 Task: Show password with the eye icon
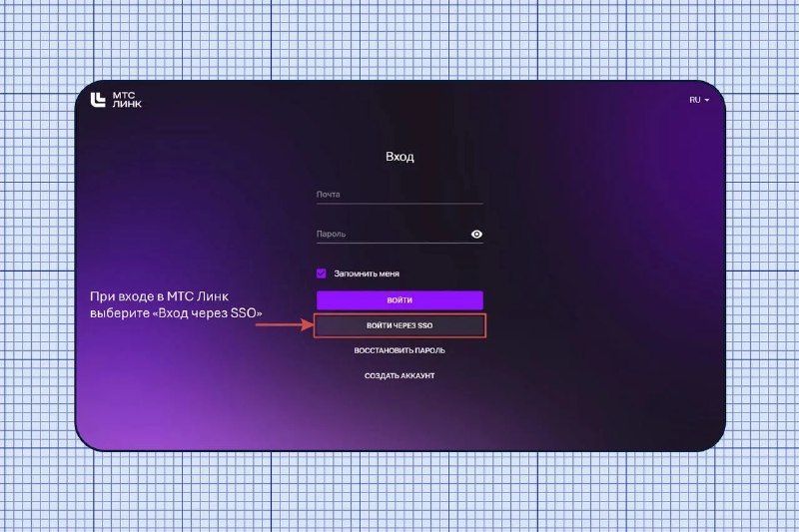coord(476,235)
